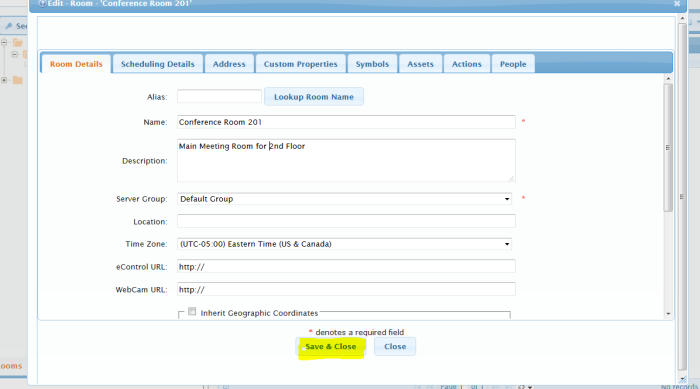Screen dimensions: 700x389
Task: Click the outer dialog scrollbar up arrow
Action: tap(682, 18)
